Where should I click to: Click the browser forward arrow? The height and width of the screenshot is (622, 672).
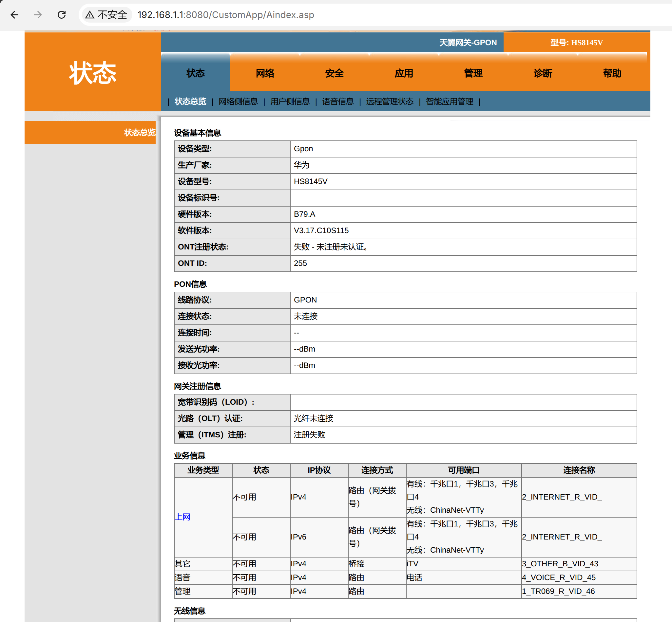pyautogui.click(x=38, y=15)
